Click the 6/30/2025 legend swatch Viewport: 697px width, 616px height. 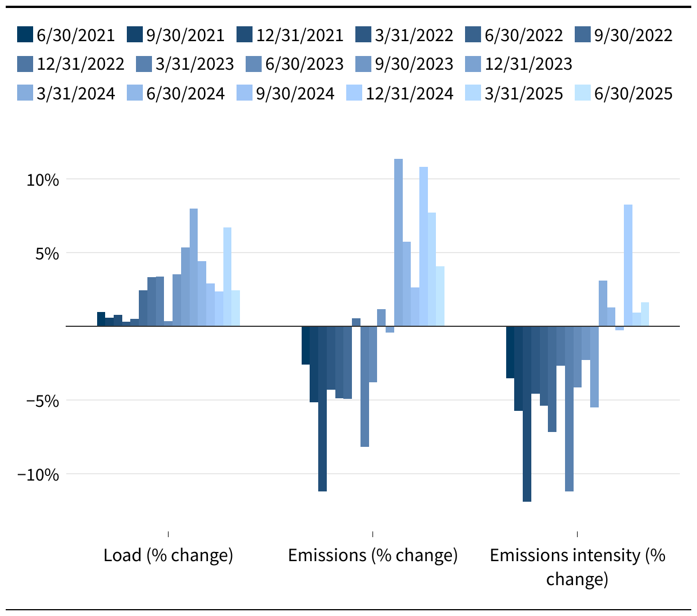[x=583, y=93]
